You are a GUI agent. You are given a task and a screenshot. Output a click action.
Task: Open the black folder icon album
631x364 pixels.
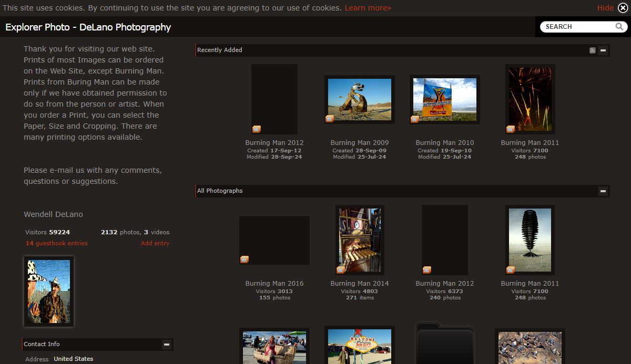445,344
